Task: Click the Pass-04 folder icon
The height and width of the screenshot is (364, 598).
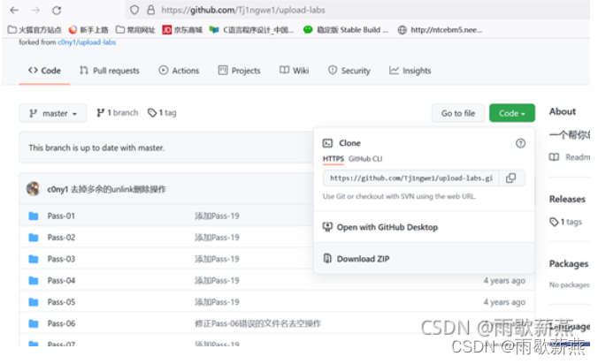Action: tap(34, 281)
